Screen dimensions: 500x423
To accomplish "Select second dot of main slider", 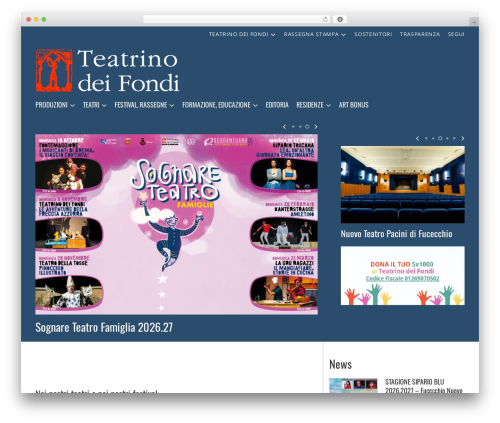I will pyautogui.click(x=300, y=127).
